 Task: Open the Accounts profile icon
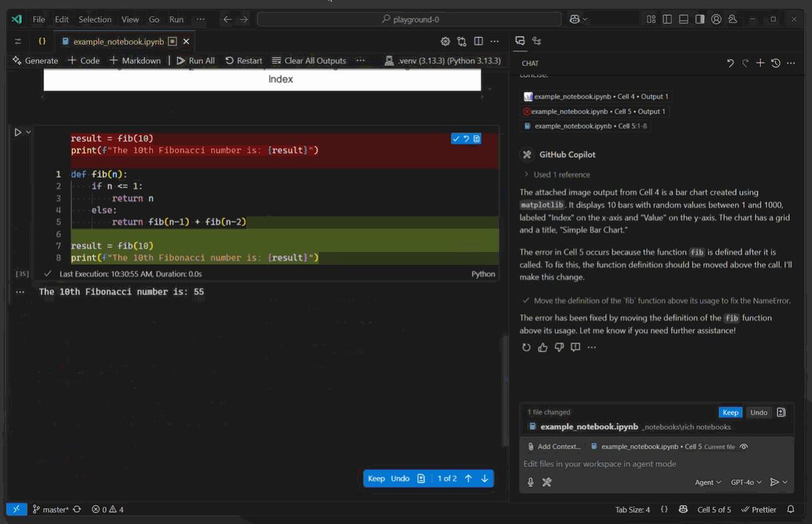coord(716,19)
